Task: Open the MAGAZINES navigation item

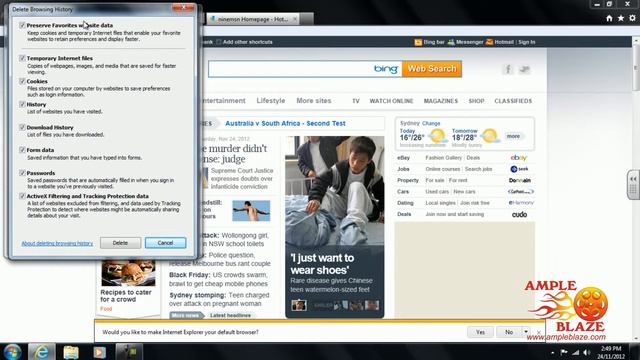Action: coord(440,101)
